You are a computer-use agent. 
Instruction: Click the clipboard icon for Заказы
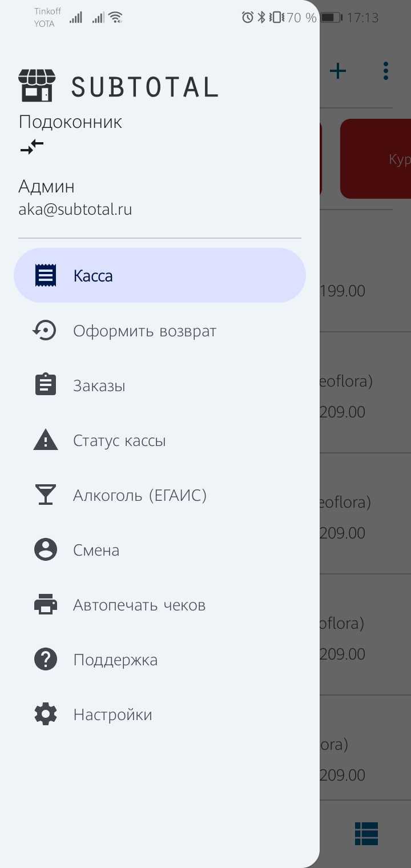pyautogui.click(x=46, y=385)
